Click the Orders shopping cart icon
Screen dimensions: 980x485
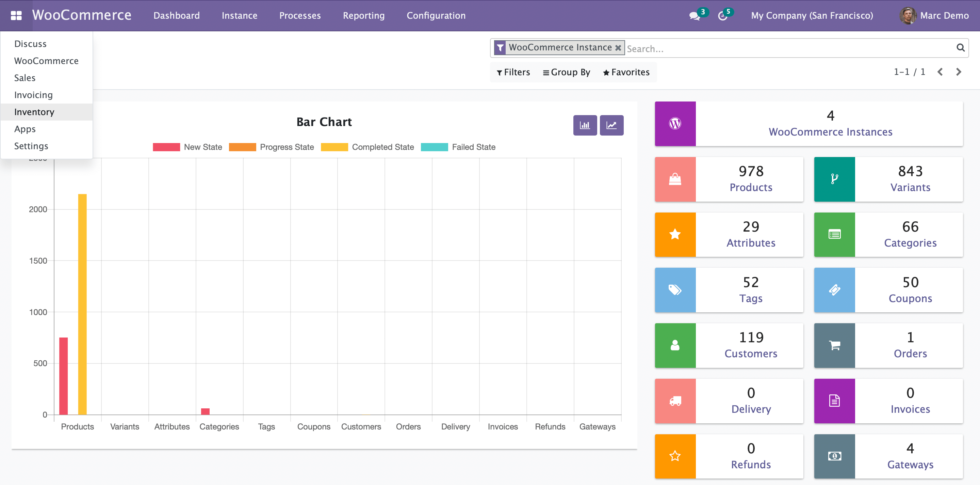[834, 346]
